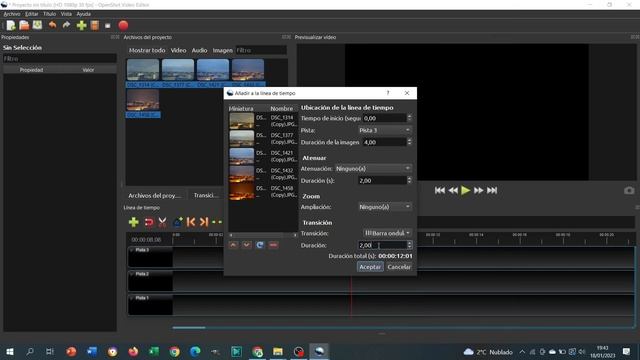
Task: Jump to end of the preview
Action: tap(492, 191)
